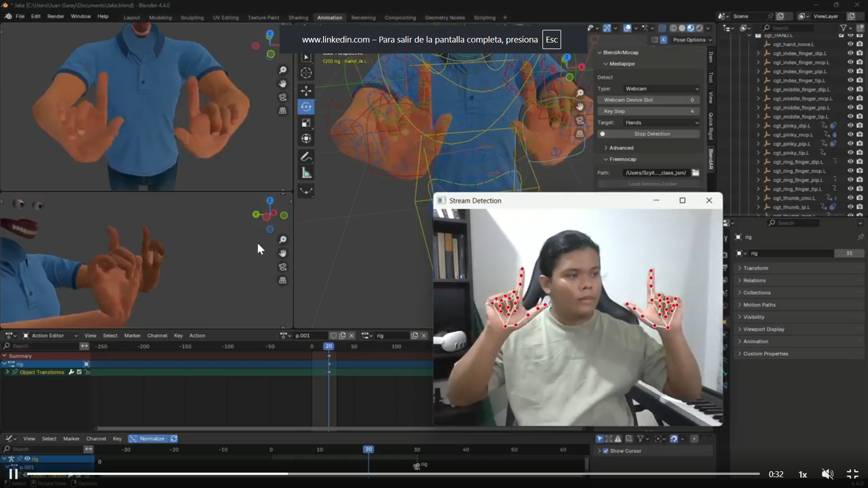This screenshot has height=488, width=868.
Task: Toggle visibility of cgt_pinky_dip.L
Action: coord(850,126)
